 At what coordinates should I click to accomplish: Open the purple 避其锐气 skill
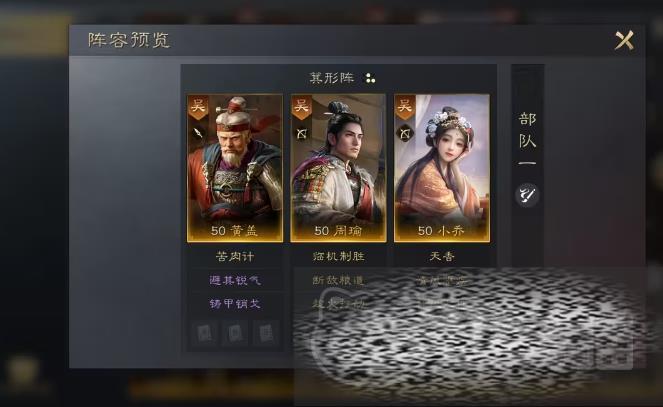(x=235, y=280)
